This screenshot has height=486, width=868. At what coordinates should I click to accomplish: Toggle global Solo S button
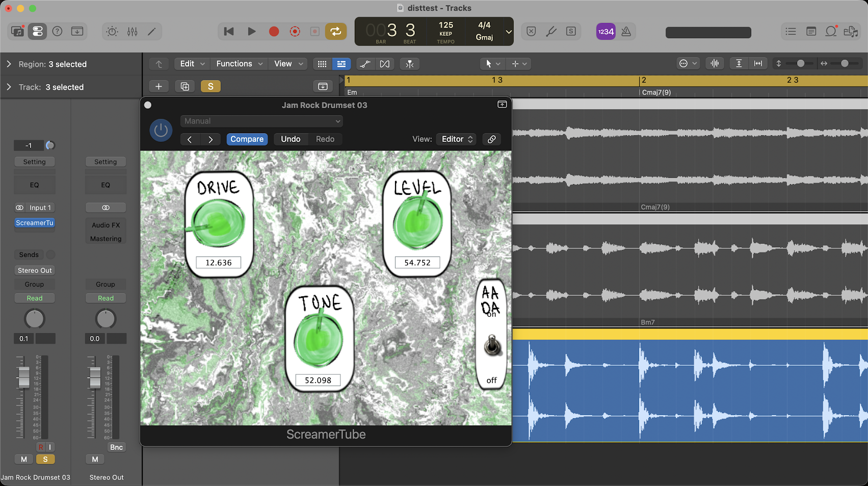(211, 87)
